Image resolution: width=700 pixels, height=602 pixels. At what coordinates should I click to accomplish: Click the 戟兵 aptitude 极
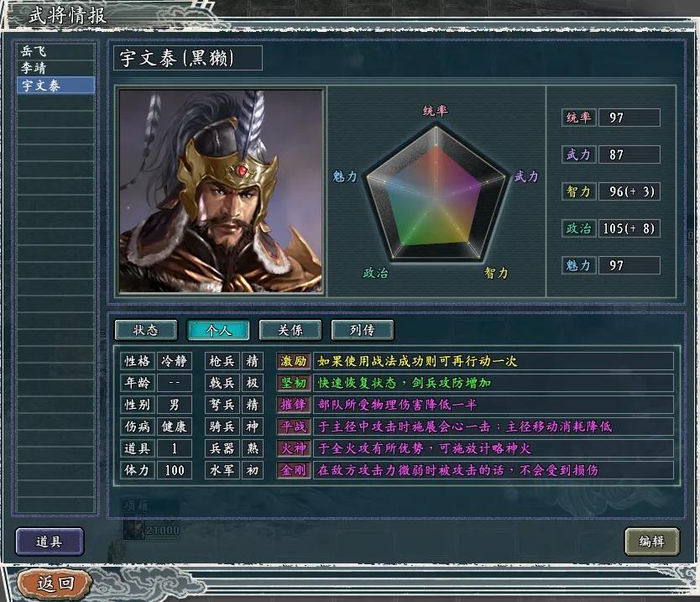[x=253, y=383]
